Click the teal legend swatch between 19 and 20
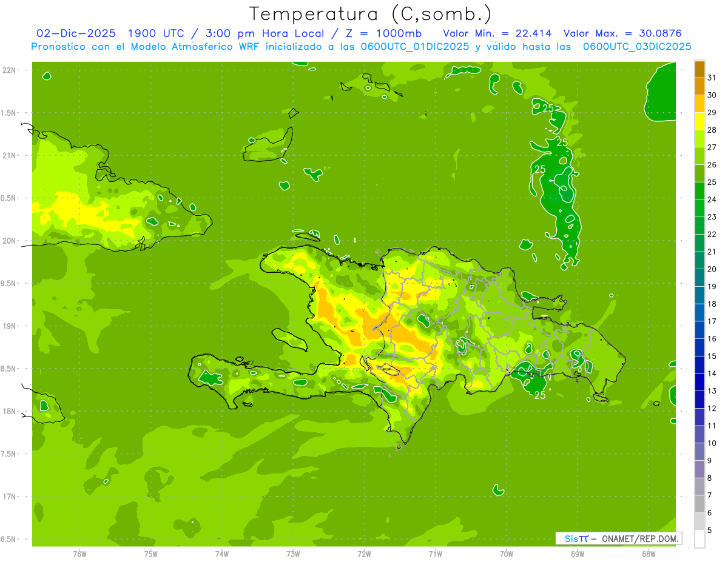 [x=699, y=278]
